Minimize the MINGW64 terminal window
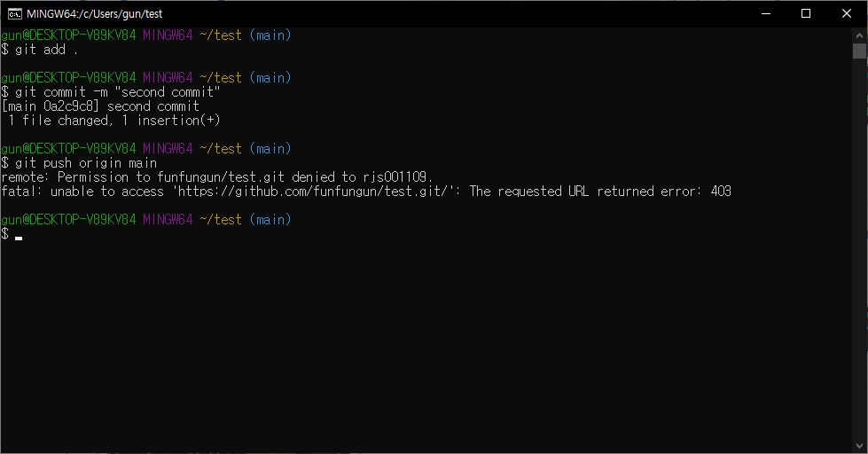 [766, 14]
